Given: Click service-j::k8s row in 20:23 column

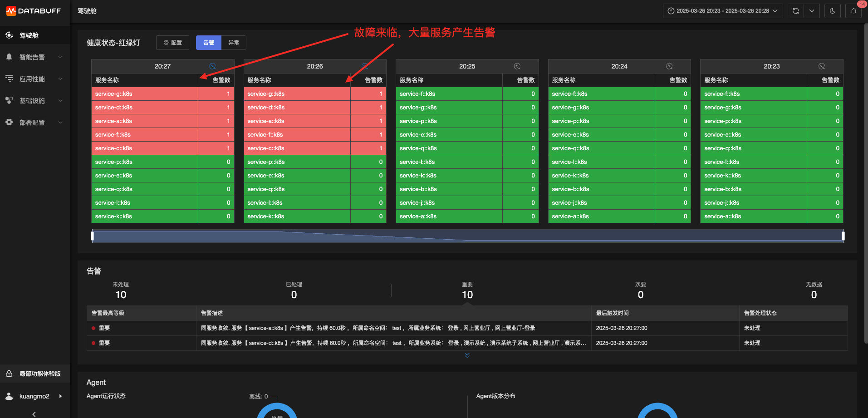Looking at the screenshot, I should [771, 202].
